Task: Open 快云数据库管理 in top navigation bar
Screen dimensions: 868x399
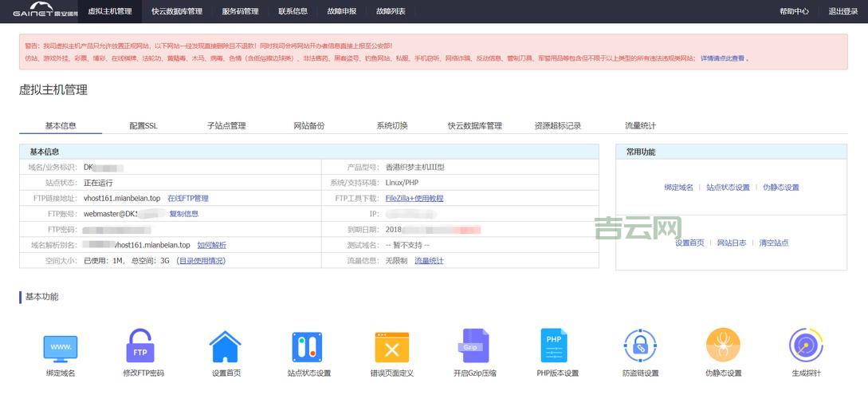Action: [x=177, y=11]
